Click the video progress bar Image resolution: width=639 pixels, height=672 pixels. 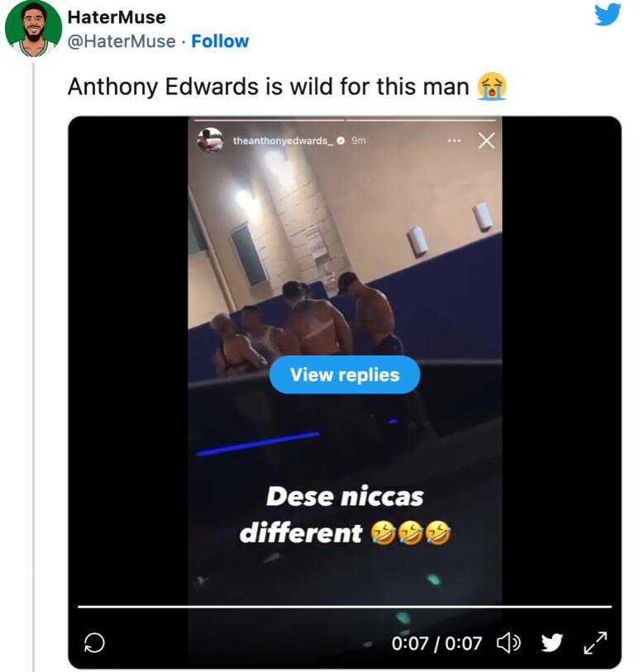pos(344,607)
